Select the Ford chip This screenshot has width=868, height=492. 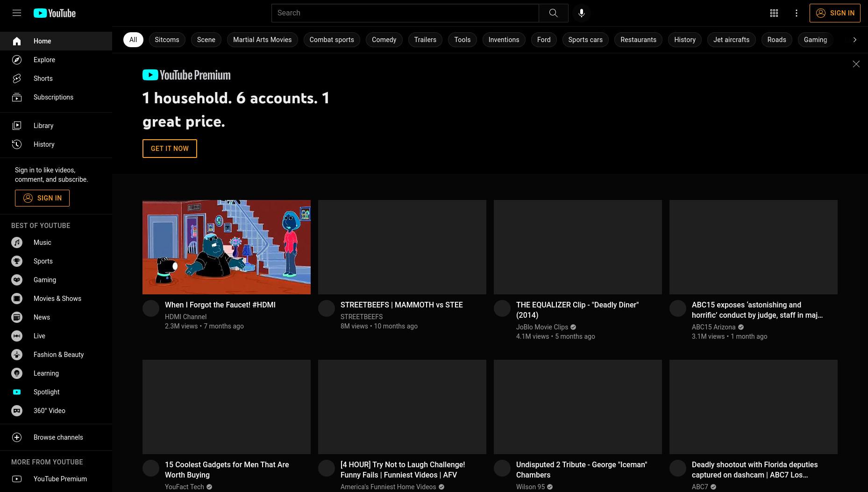coord(544,40)
